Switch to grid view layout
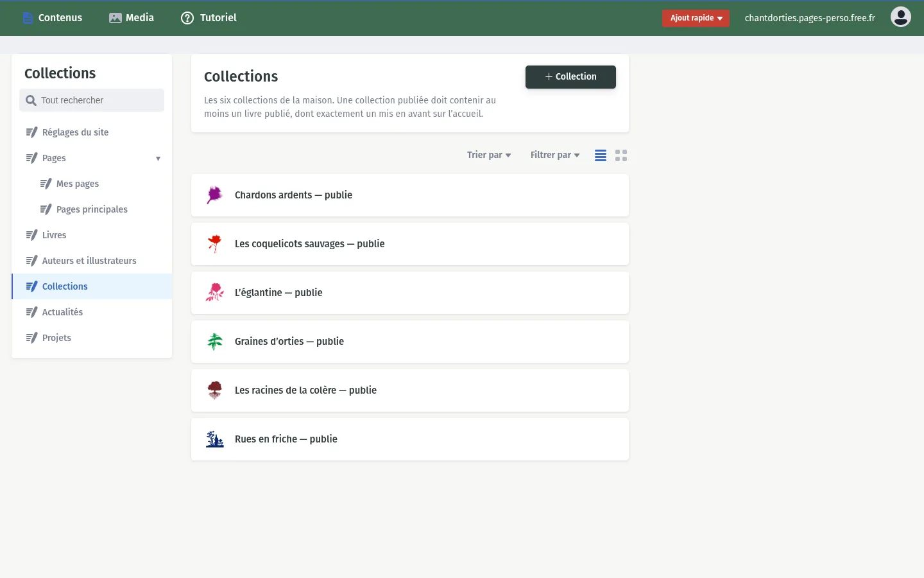The height and width of the screenshot is (578, 924). click(x=621, y=155)
